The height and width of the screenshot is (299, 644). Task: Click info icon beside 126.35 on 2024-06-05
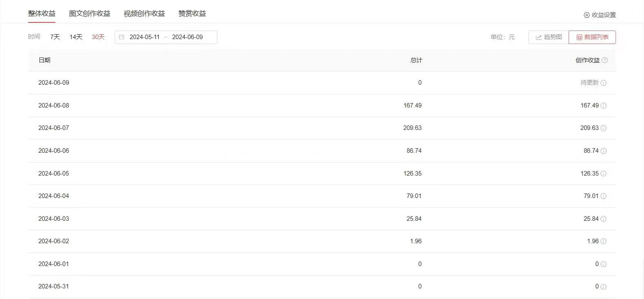(604, 174)
